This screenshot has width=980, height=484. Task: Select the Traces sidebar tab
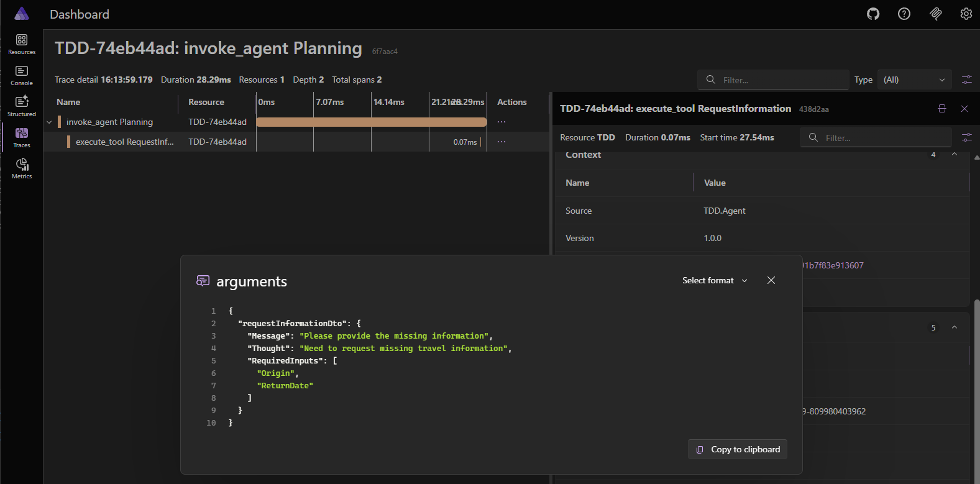(22, 137)
